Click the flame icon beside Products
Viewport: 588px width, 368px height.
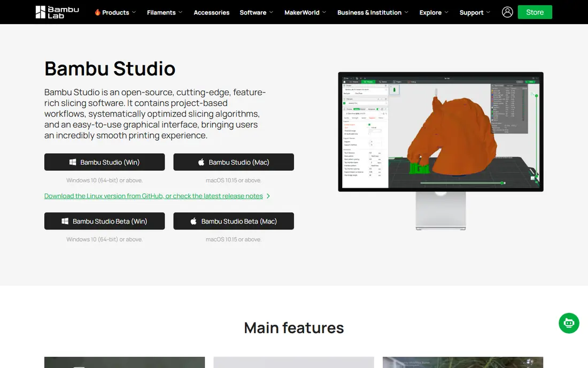click(x=97, y=12)
